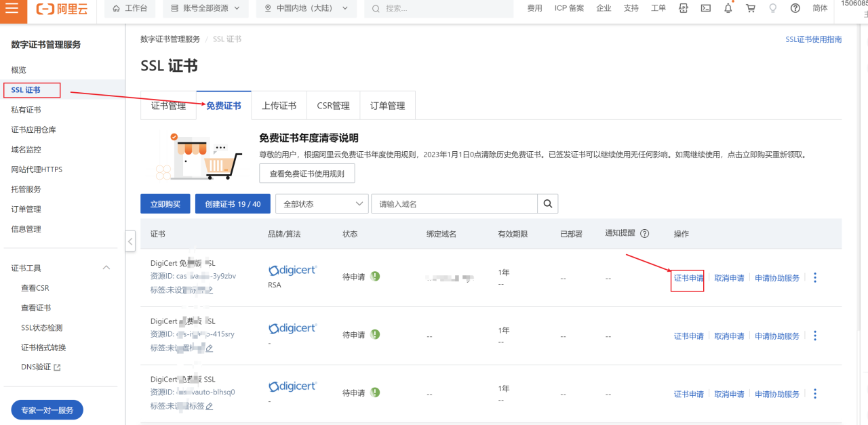
Task: Open the Cloud Shell terminal icon
Action: (x=705, y=8)
